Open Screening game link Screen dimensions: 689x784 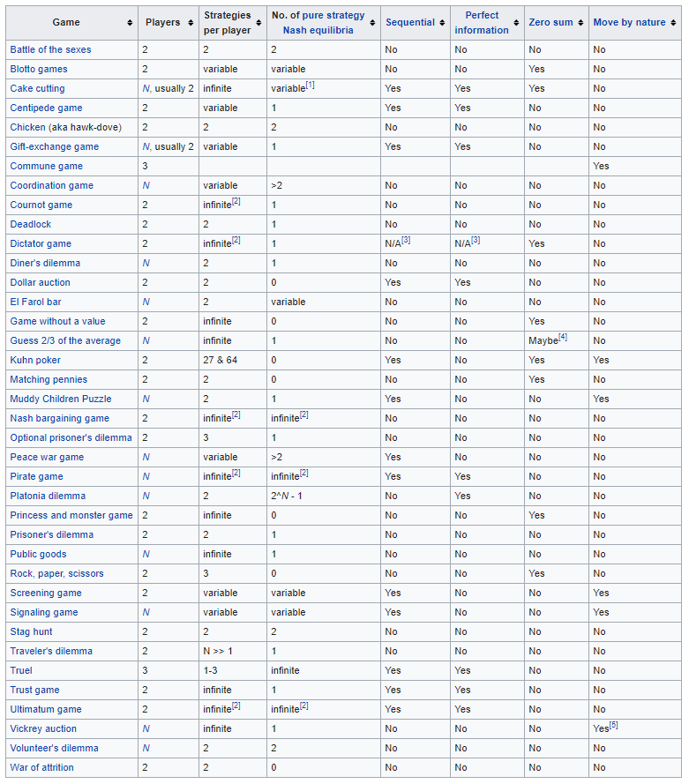46,593
